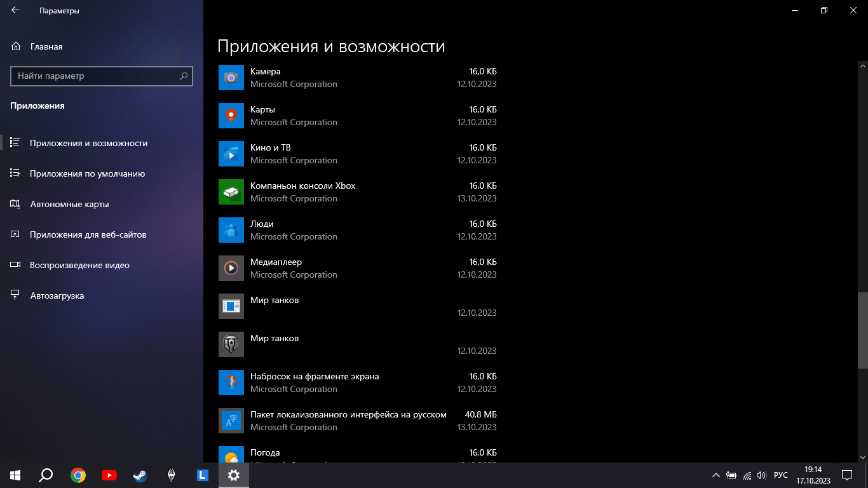
Task: Click the battery tray icon
Action: coord(731,475)
